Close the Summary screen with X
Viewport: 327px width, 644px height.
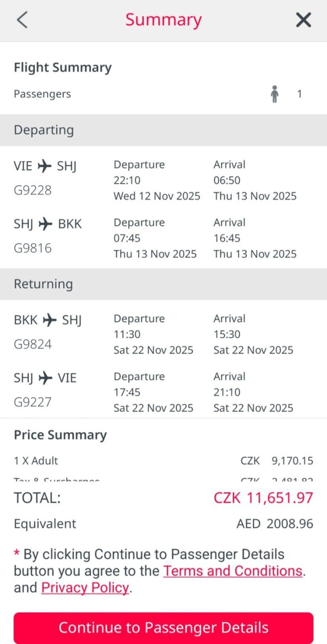[x=303, y=20]
